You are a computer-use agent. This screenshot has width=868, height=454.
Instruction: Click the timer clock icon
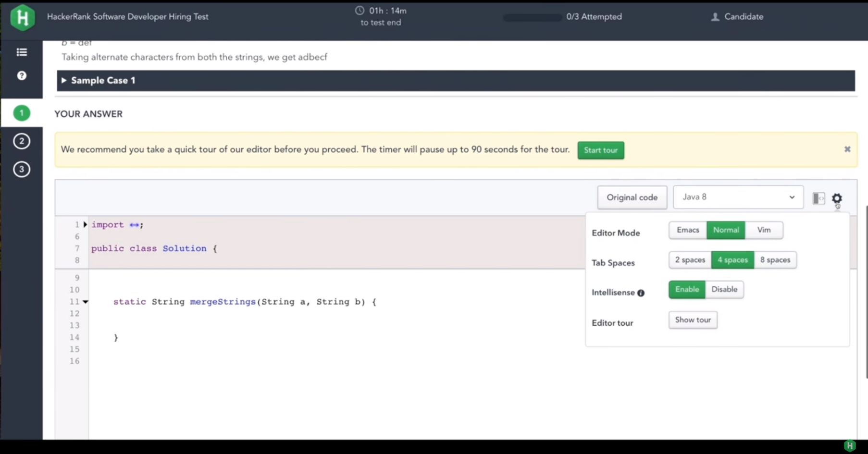(360, 10)
